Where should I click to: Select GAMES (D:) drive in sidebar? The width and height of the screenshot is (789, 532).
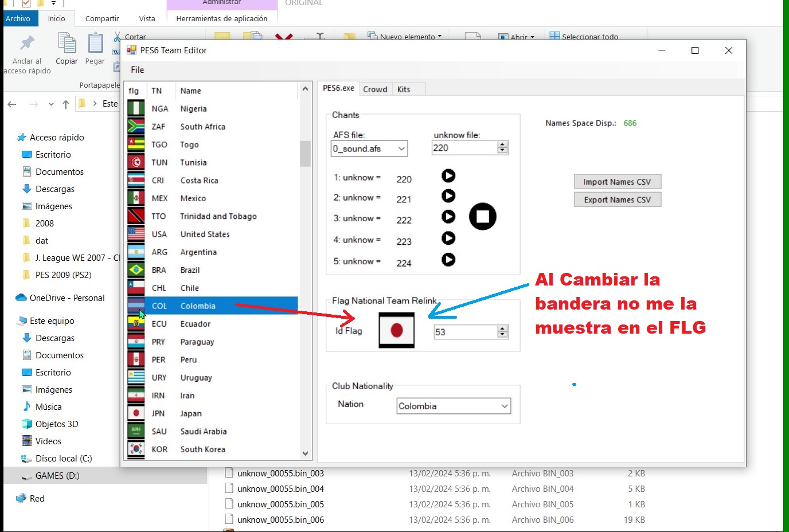click(x=57, y=475)
